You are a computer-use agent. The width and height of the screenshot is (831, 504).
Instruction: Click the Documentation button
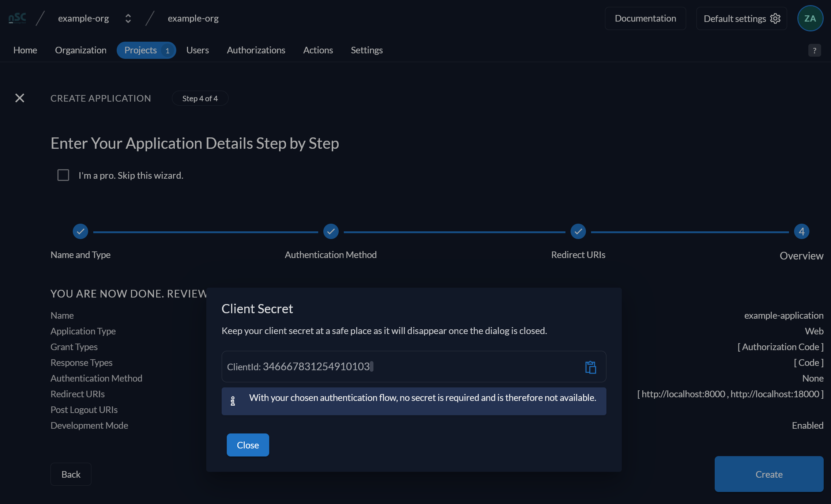pos(645,18)
